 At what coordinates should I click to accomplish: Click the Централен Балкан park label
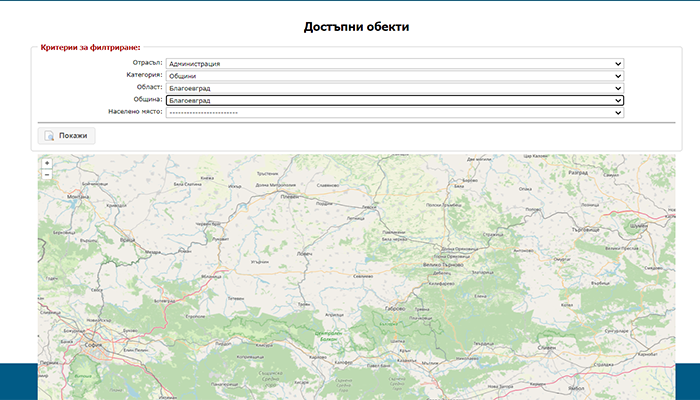click(x=328, y=337)
